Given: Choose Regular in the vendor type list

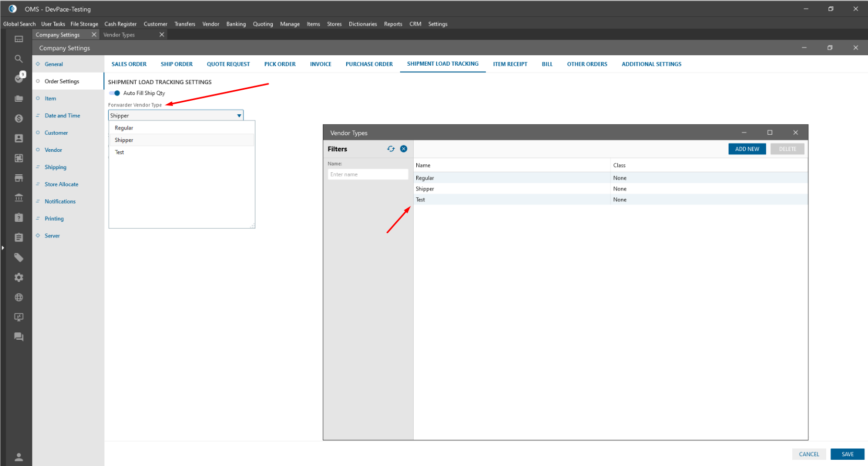Looking at the screenshot, I should coord(181,128).
